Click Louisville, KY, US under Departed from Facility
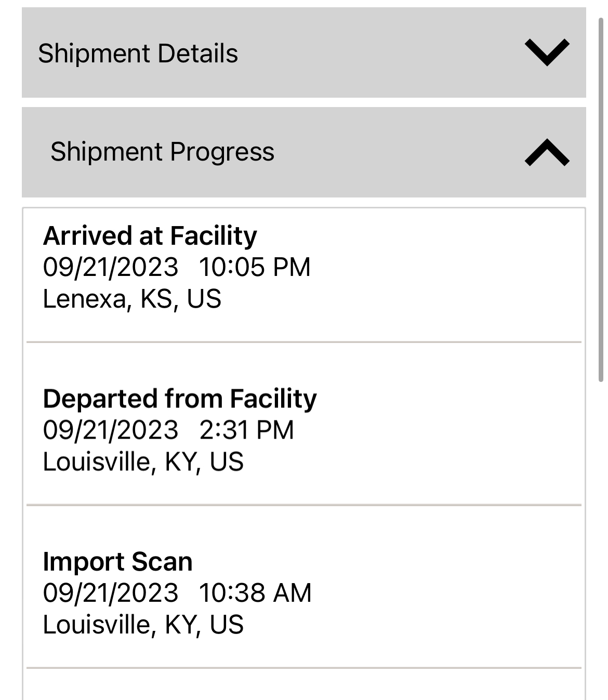Screen dimensions: 608x700 143,461
